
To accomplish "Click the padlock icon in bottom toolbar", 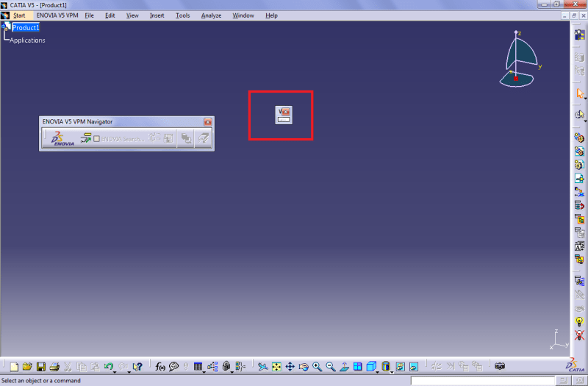I will [226, 366].
